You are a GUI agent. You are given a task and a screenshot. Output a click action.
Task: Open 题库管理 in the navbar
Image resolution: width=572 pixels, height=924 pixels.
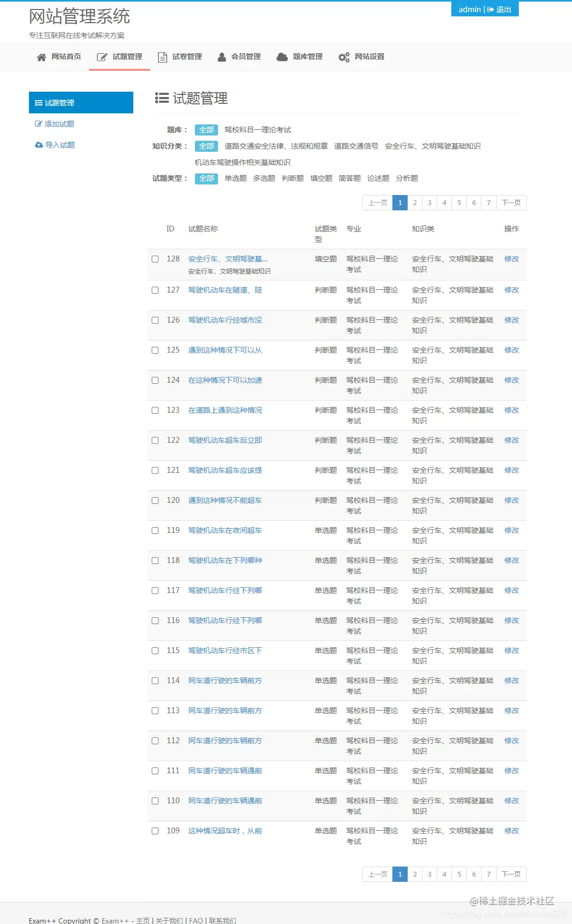pos(300,57)
